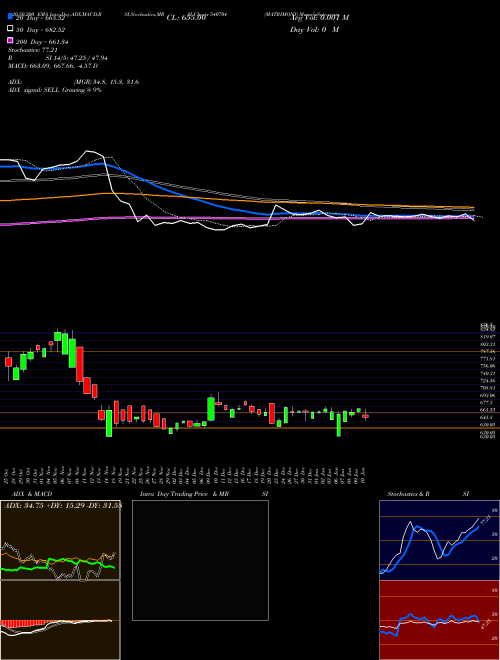Click the tall green candle on 09 Dec

tap(211, 408)
